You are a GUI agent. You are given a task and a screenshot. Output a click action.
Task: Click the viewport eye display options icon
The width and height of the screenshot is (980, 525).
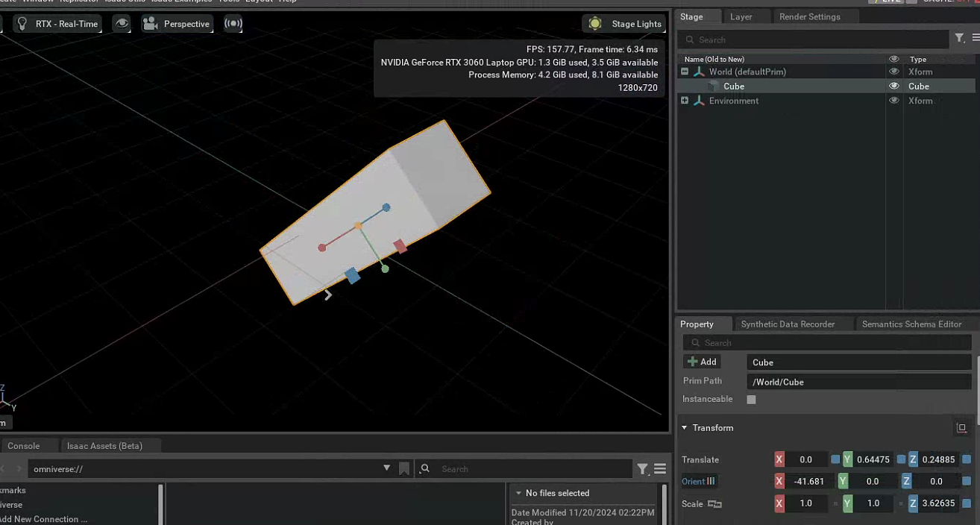point(122,24)
